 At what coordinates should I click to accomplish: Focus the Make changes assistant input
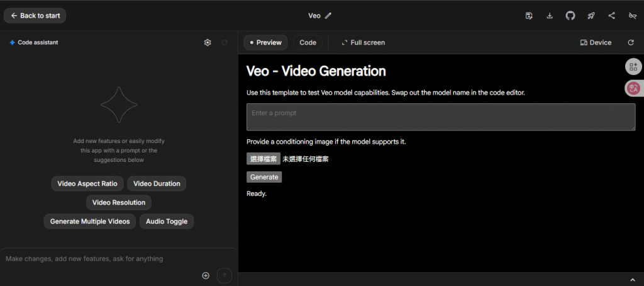[119, 259]
